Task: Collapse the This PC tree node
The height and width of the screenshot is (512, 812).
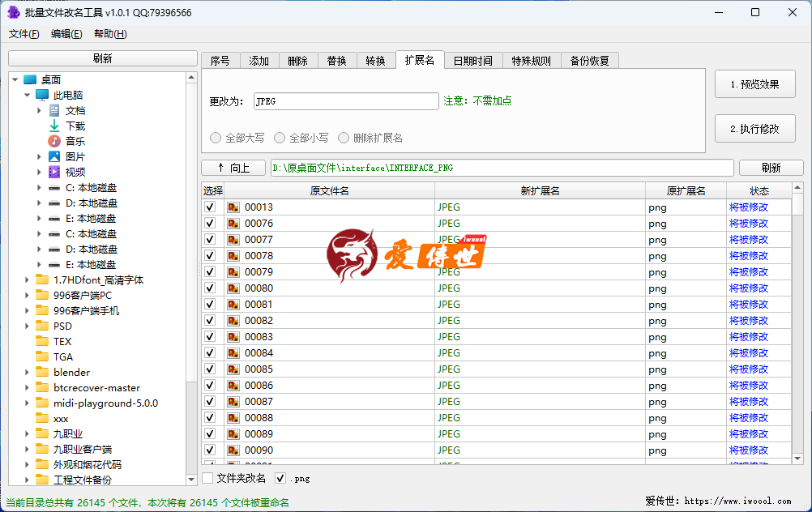Action: coord(27,95)
